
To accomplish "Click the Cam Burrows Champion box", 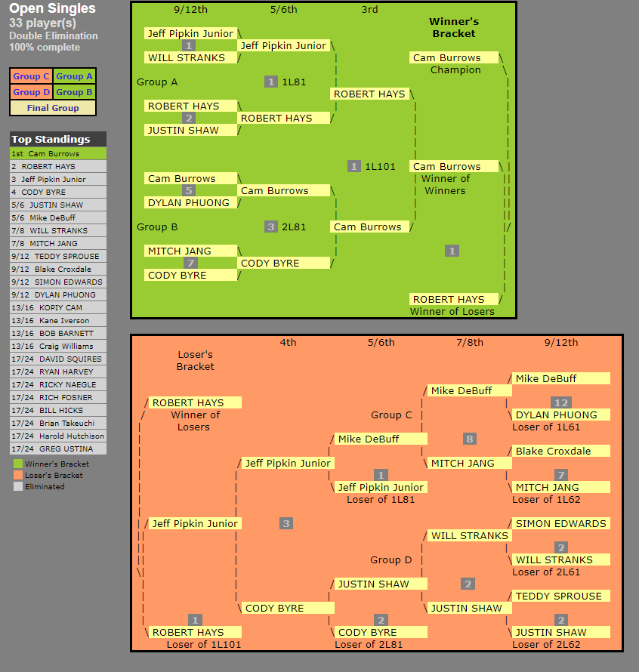I will point(455,57).
